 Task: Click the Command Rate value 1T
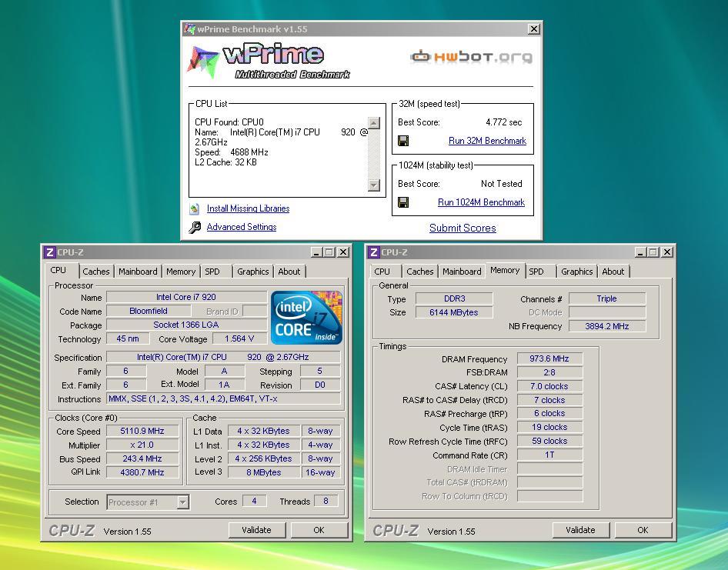(x=549, y=455)
